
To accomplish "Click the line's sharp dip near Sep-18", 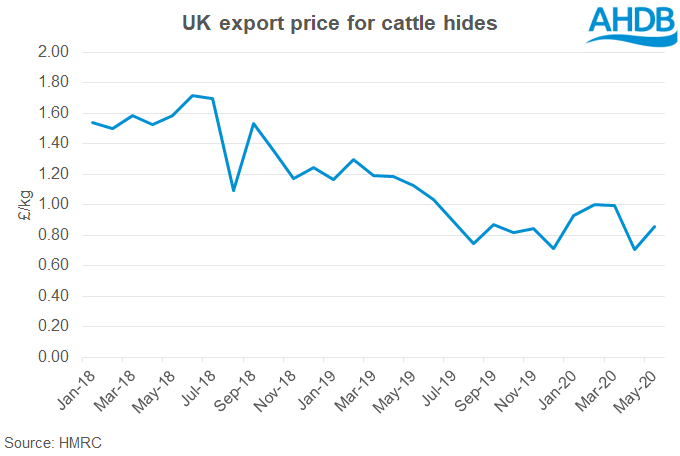I will [x=233, y=190].
